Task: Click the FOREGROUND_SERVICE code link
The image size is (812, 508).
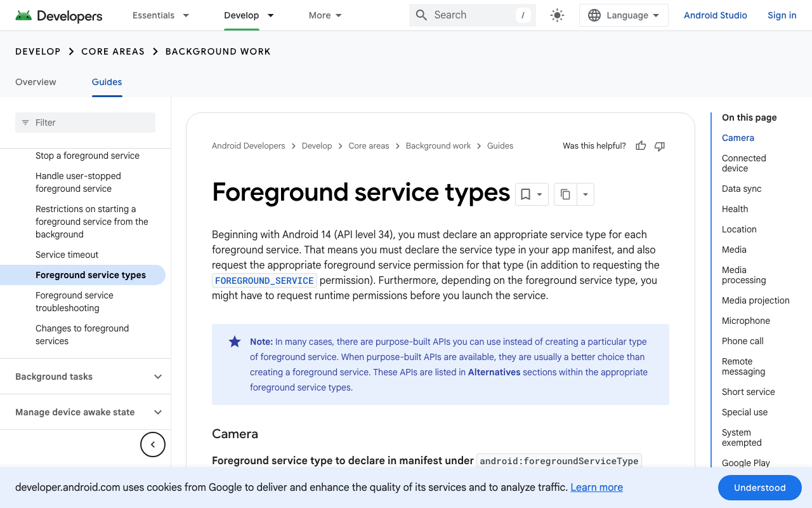Action: click(265, 281)
